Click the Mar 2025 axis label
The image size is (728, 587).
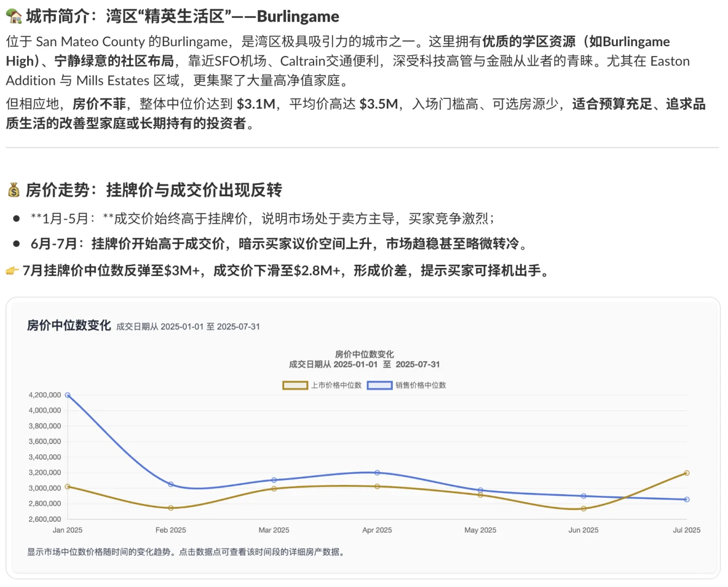274,530
